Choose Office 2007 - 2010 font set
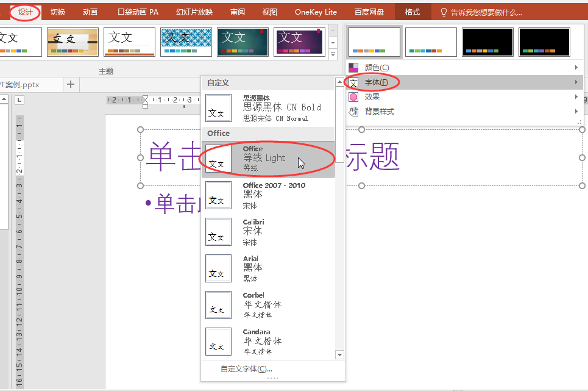 tap(267, 195)
